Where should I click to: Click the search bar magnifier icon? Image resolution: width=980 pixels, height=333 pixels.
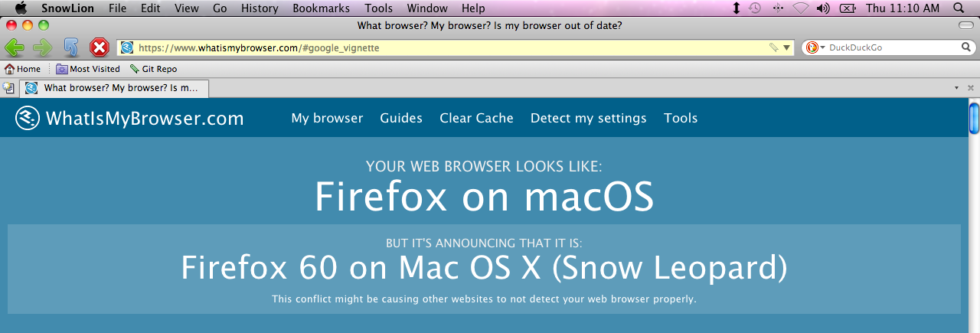pos(966,47)
